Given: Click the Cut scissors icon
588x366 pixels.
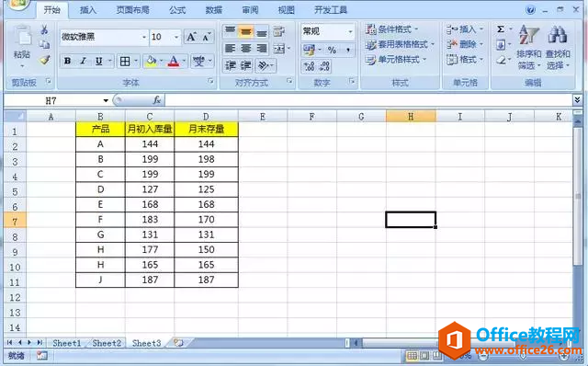Looking at the screenshot, I should 44,29.
